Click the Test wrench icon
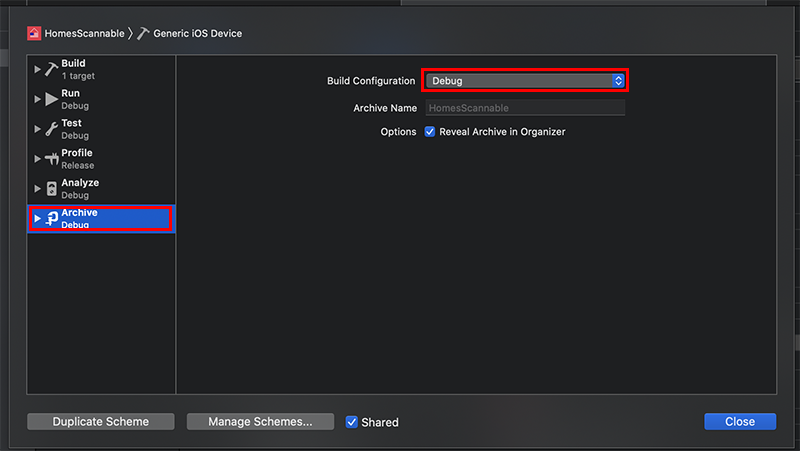Viewport: 800px width, 451px height. click(x=51, y=129)
